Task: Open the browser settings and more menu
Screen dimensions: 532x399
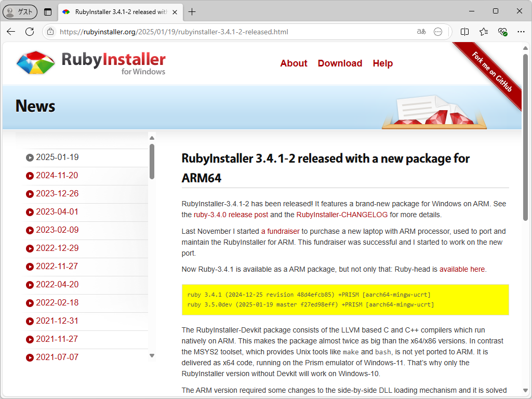Action: [521, 32]
